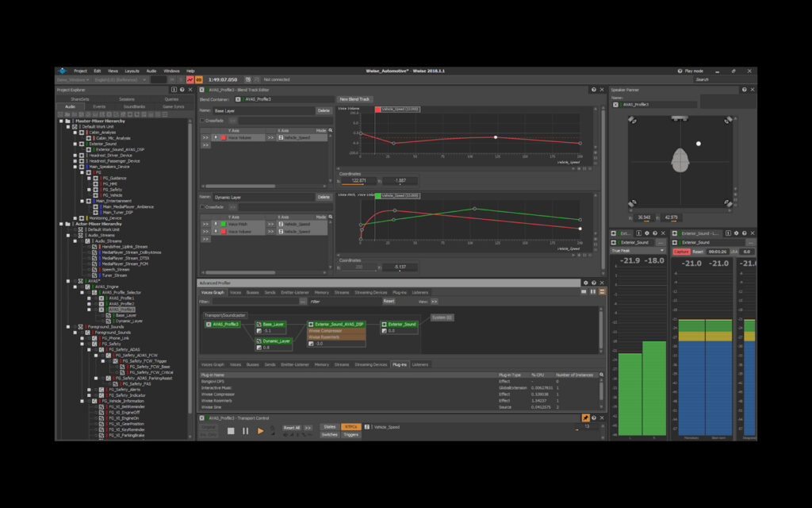Switch to the SoundBanks tab in Project Explorer
812x508 pixels.
(134, 106)
